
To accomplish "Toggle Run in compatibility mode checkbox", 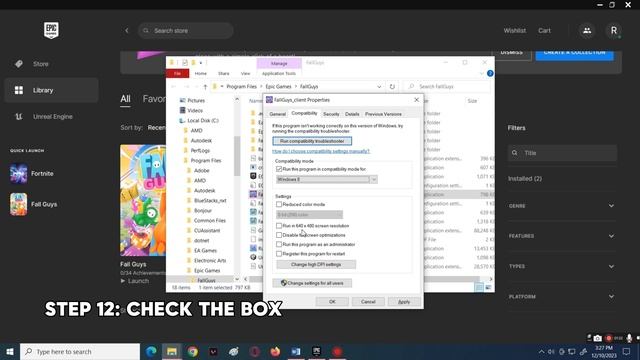I will click(x=279, y=169).
